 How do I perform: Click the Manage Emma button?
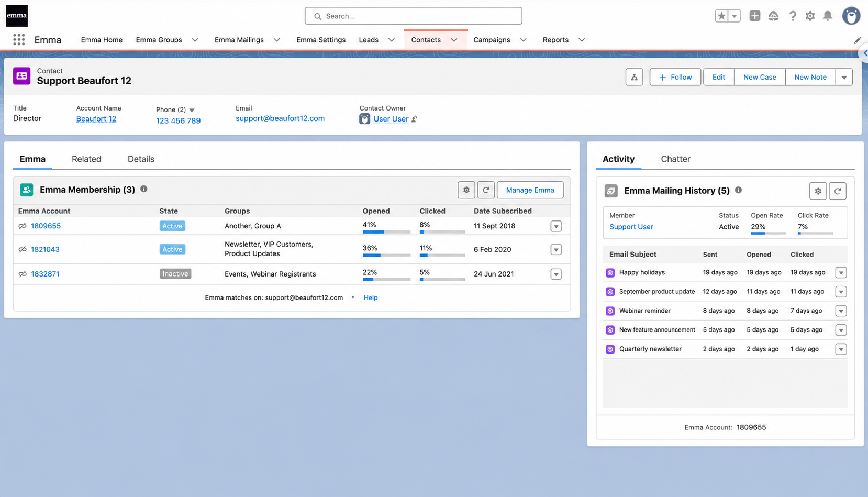point(530,190)
